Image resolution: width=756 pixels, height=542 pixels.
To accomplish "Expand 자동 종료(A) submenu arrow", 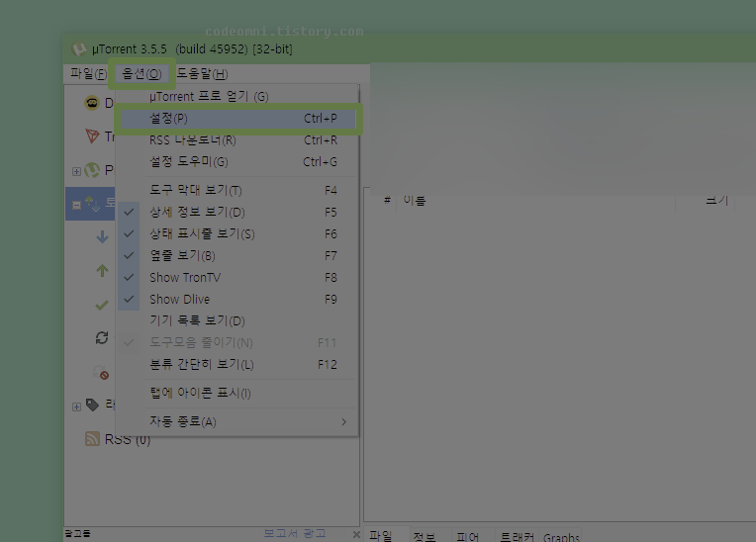I will [343, 422].
